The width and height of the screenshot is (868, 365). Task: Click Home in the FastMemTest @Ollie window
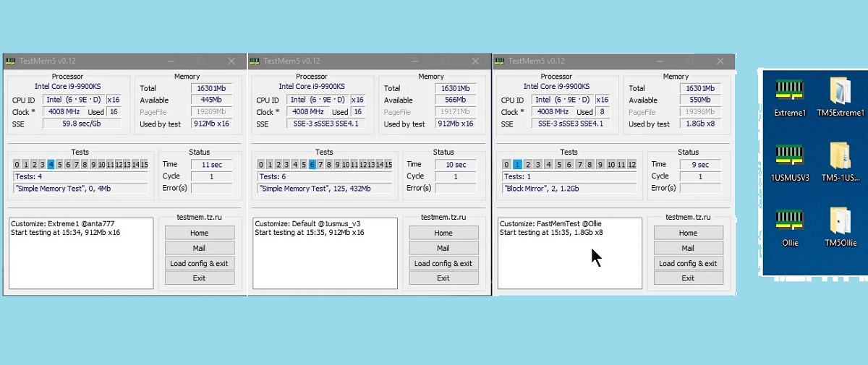(x=689, y=233)
